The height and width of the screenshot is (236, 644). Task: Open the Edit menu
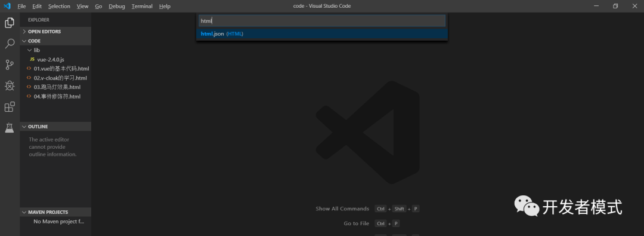pyautogui.click(x=37, y=6)
